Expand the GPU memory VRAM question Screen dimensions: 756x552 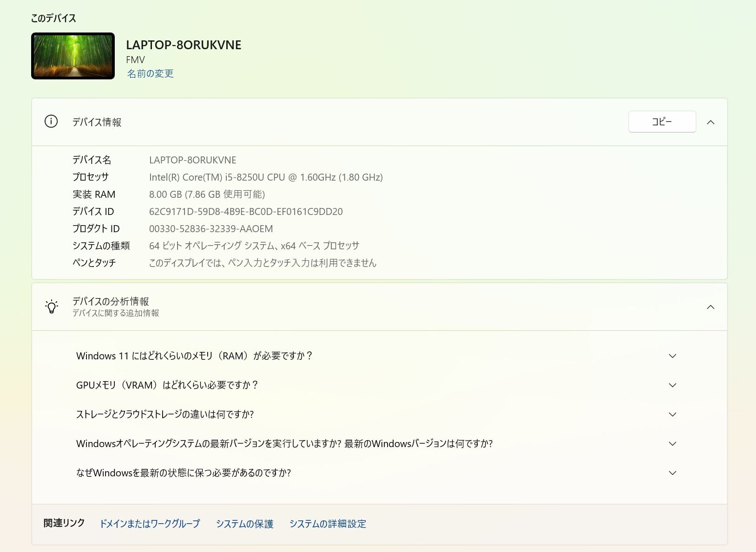(x=672, y=385)
